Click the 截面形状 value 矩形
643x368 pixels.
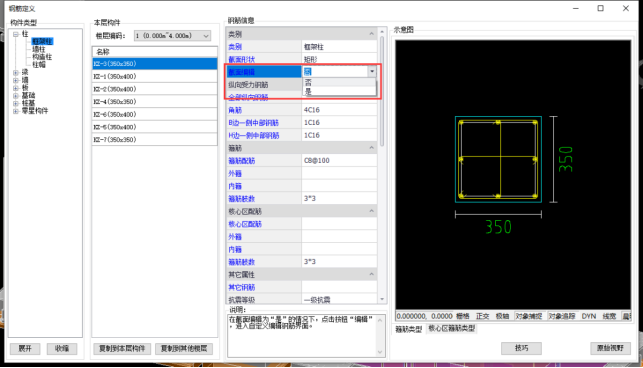coord(339,59)
